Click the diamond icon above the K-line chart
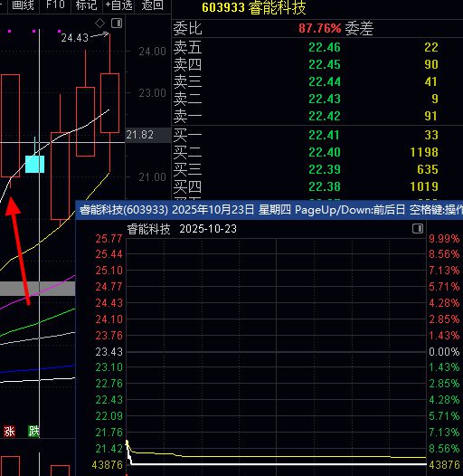Image resolution: width=463 pixels, height=476 pixels. [99, 23]
